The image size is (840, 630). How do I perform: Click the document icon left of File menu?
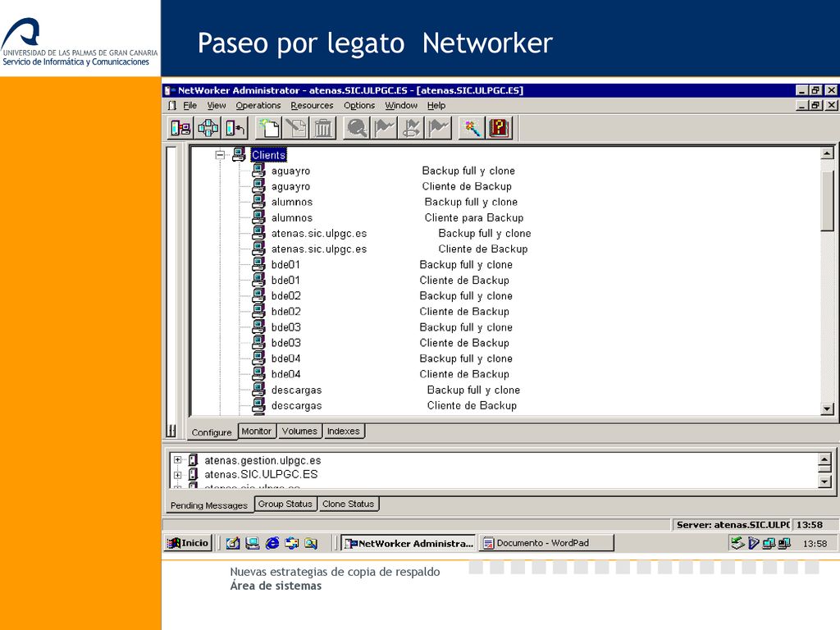(x=172, y=105)
